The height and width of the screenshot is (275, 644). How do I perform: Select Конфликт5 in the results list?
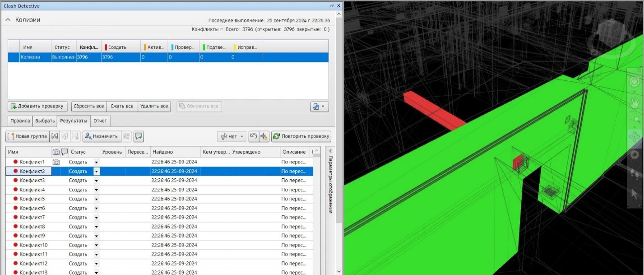(32, 199)
